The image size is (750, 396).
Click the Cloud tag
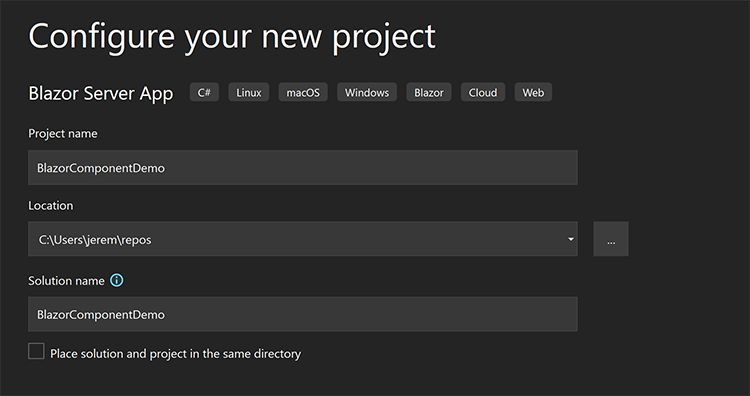[483, 92]
